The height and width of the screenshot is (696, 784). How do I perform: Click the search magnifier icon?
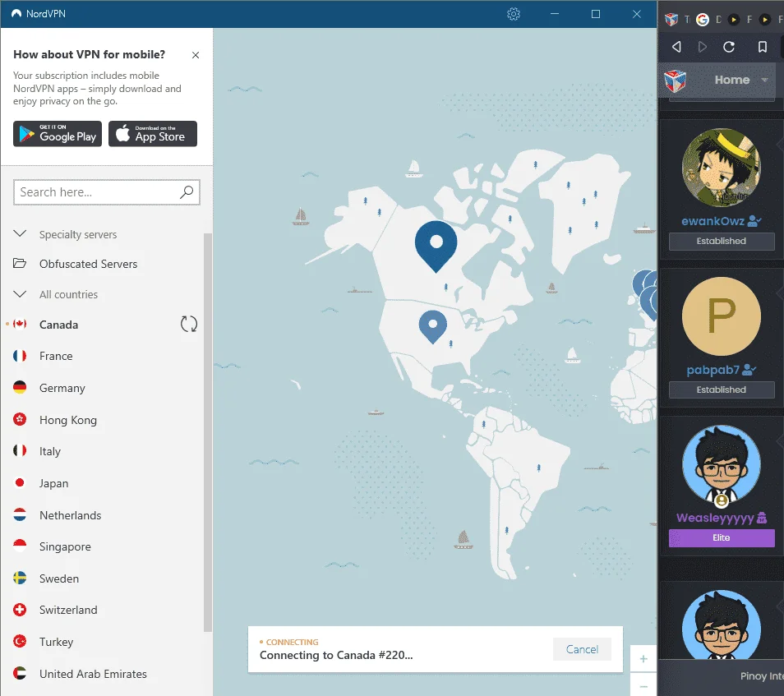click(187, 192)
